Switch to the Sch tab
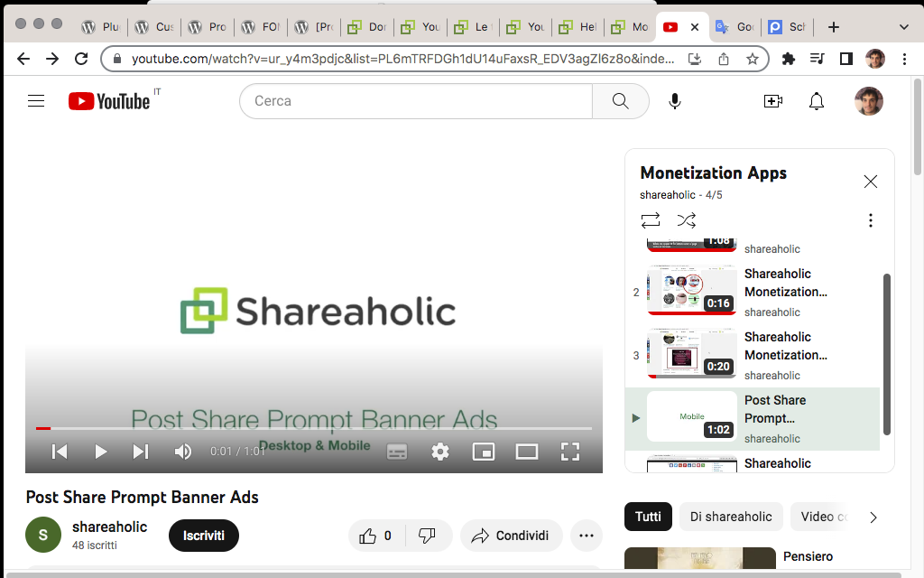 tap(787, 27)
